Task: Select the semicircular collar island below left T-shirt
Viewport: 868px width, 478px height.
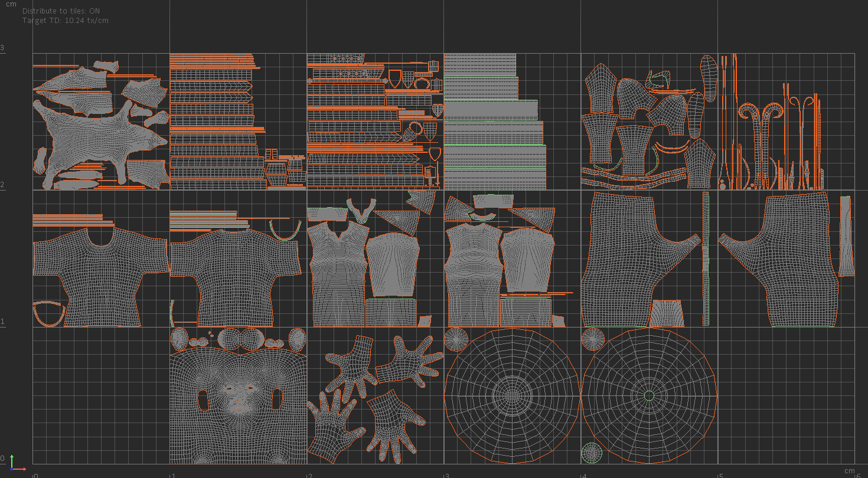Action: tap(49, 313)
